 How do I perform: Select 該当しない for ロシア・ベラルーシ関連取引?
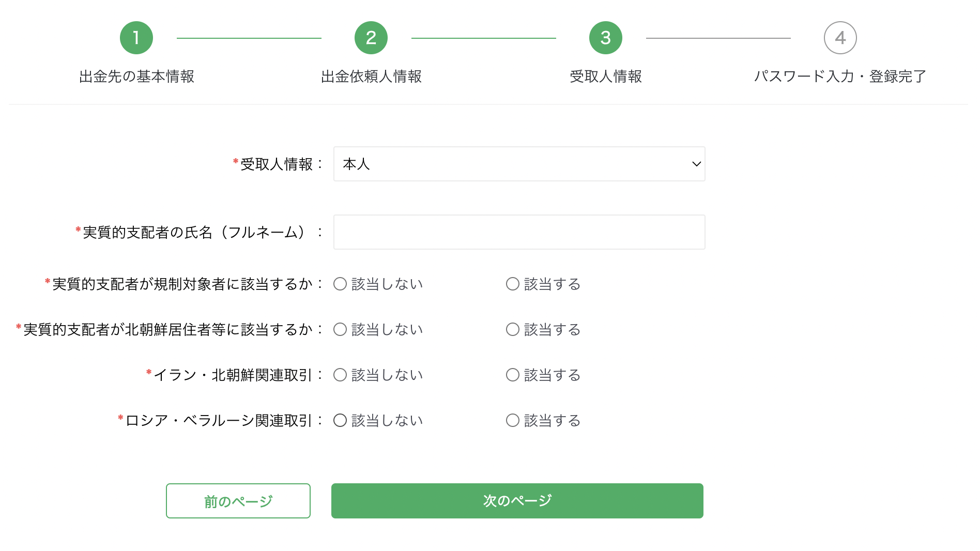pyautogui.click(x=340, y=420)
